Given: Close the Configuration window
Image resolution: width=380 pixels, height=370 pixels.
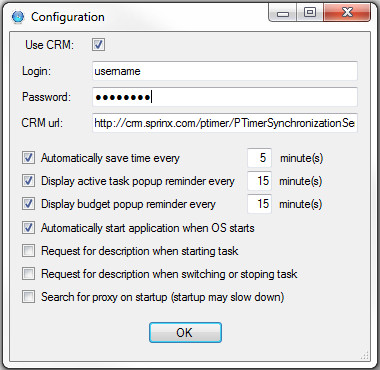Looking at the screenshot, I should pyautogui.click(x=347, y=13).
